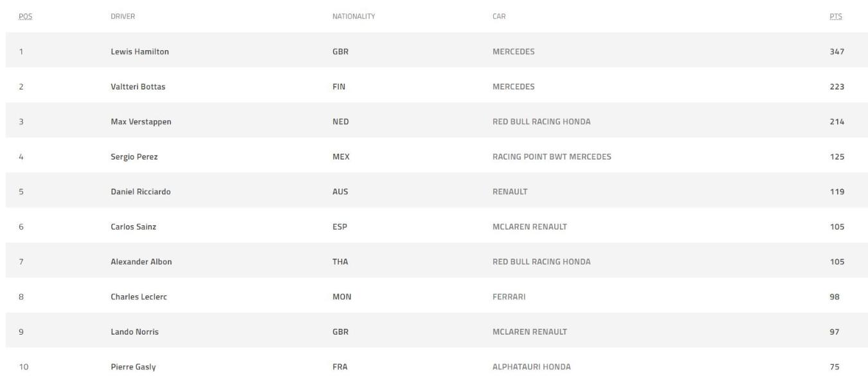Select the Car column header

coord(499,17)
